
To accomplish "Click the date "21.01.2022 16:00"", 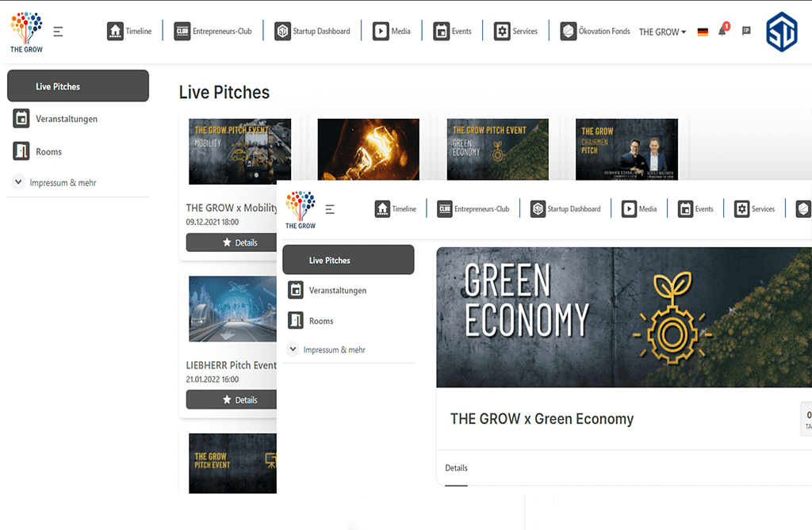I will (x=213, y=379).
